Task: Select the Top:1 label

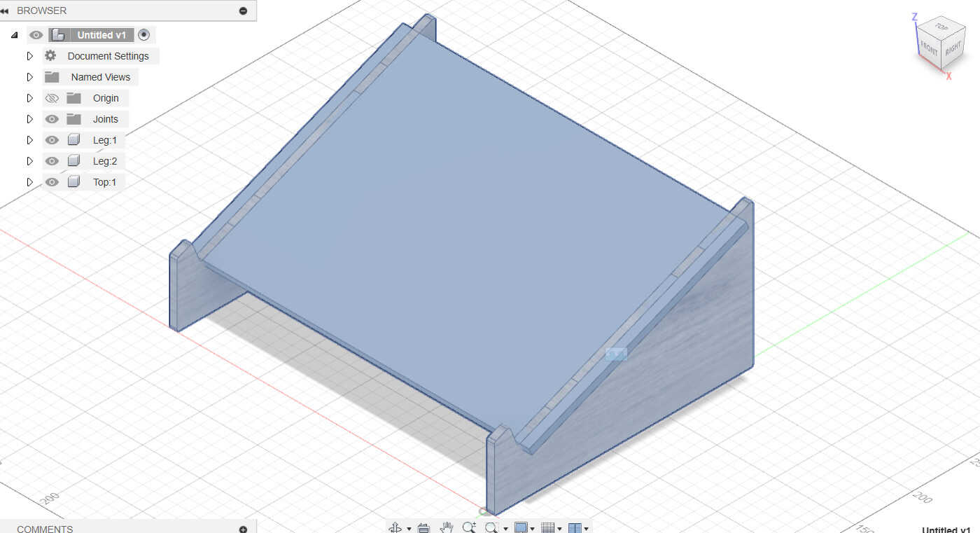Action: pyautogui.click(x=105, y=182)
